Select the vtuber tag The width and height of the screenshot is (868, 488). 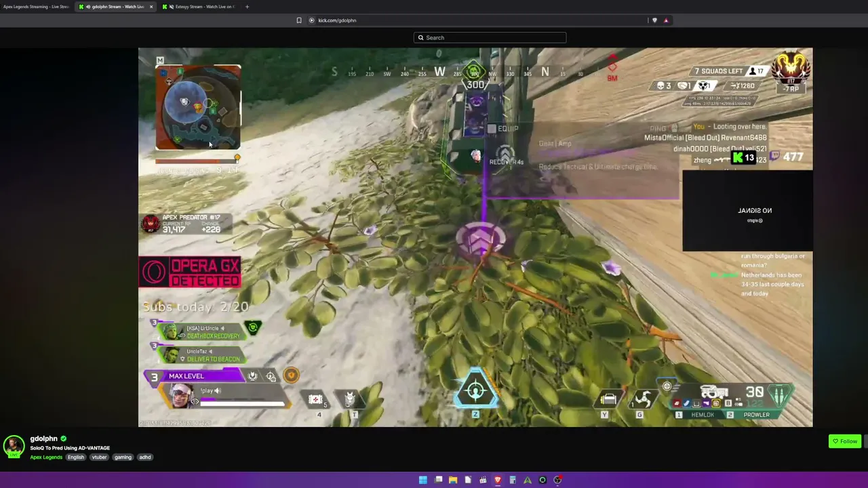(100, 457)
